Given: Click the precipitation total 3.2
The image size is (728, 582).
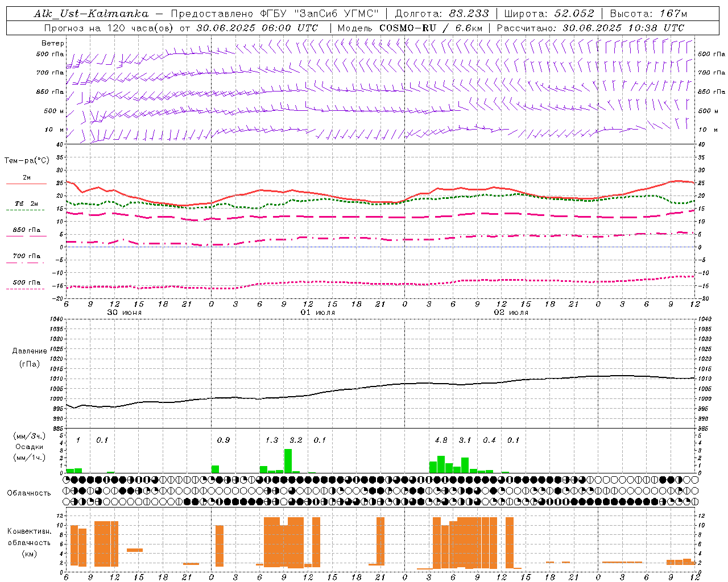Looking at the screenshot, I should click(296, 440).
